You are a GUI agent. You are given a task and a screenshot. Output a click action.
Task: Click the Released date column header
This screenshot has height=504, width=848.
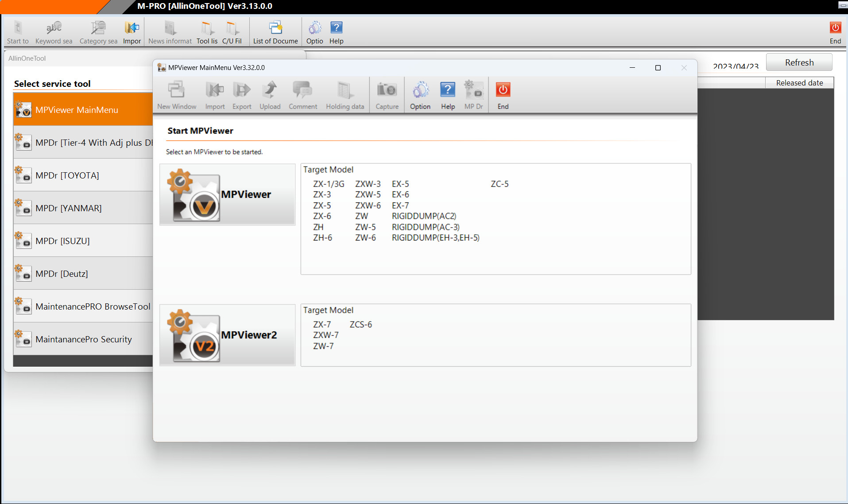(x=799, y=83)
